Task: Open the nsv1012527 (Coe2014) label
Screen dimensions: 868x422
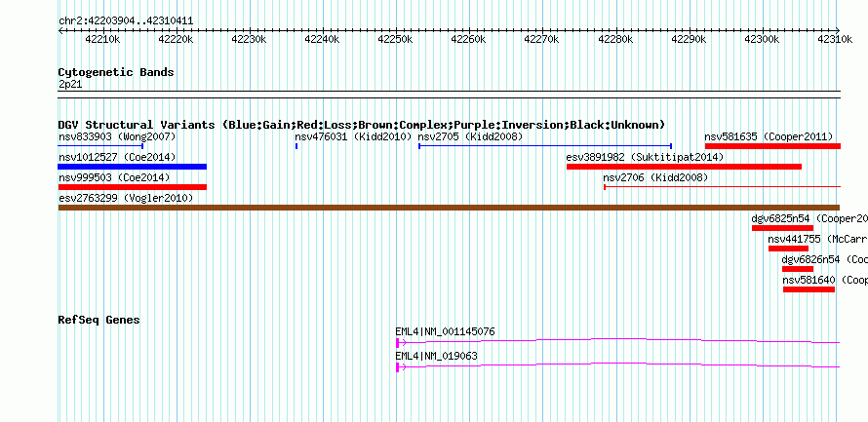Action: tap(117, 157)
